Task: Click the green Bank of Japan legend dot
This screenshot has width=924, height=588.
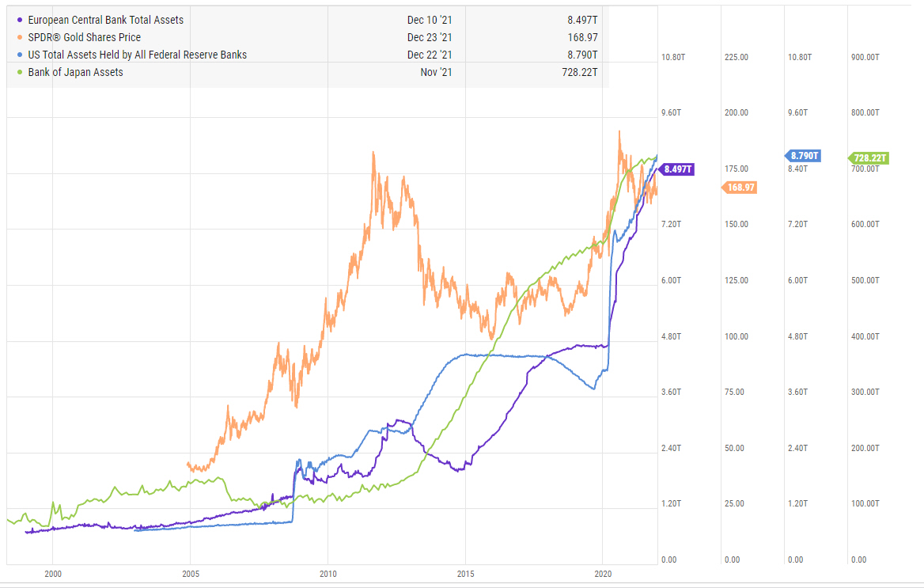Action: (x=20, y=72)
